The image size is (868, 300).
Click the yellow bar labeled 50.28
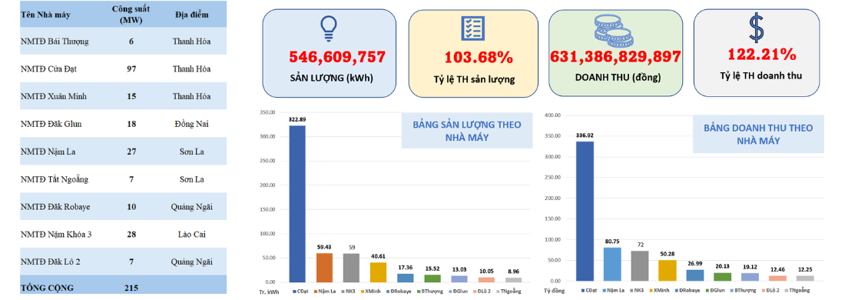pos(667,270)
